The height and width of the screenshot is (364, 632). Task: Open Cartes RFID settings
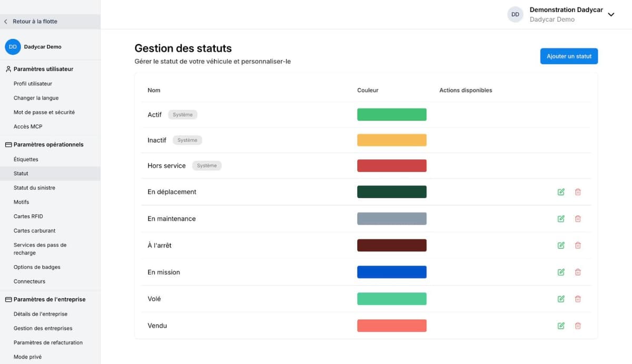point(28,216)
